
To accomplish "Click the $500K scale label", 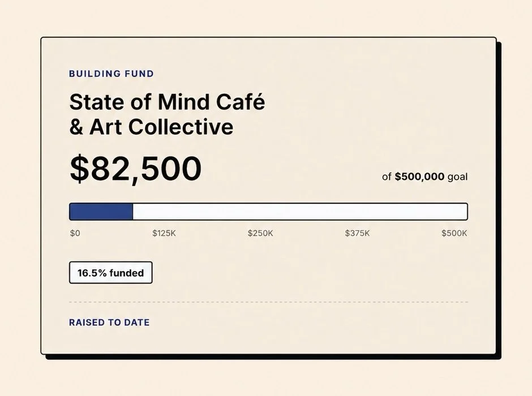I will tap(454, 233).
